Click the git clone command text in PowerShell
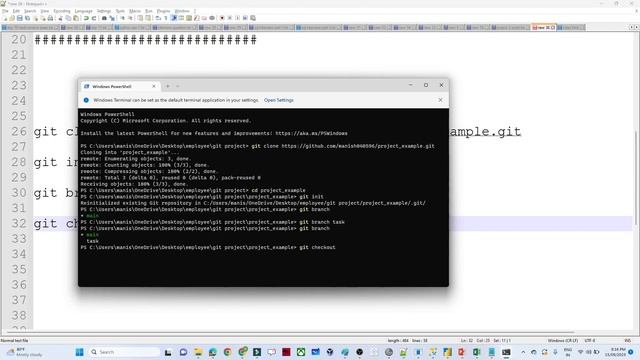Image resolution: width=640 pixels, height=360 pixels. (343, 146)
